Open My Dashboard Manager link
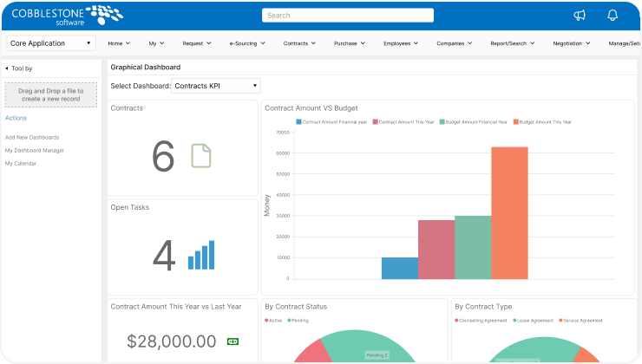 pos(35,150)
